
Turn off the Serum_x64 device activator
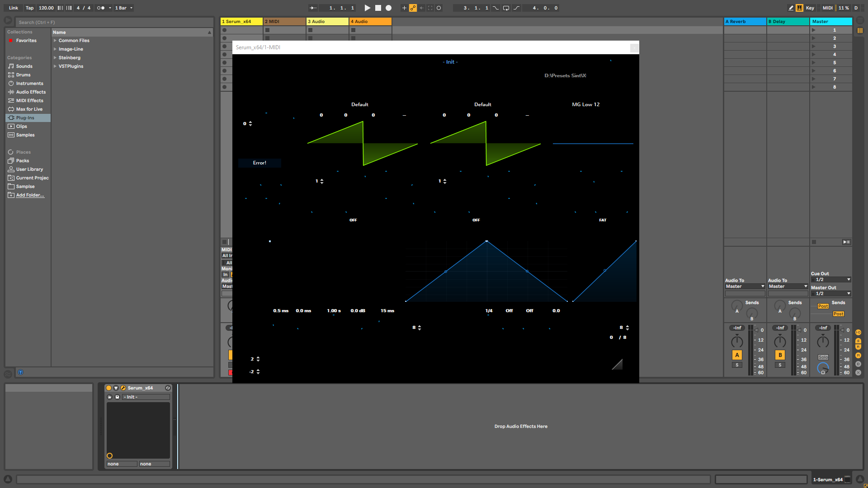click(x=108, y=388)
